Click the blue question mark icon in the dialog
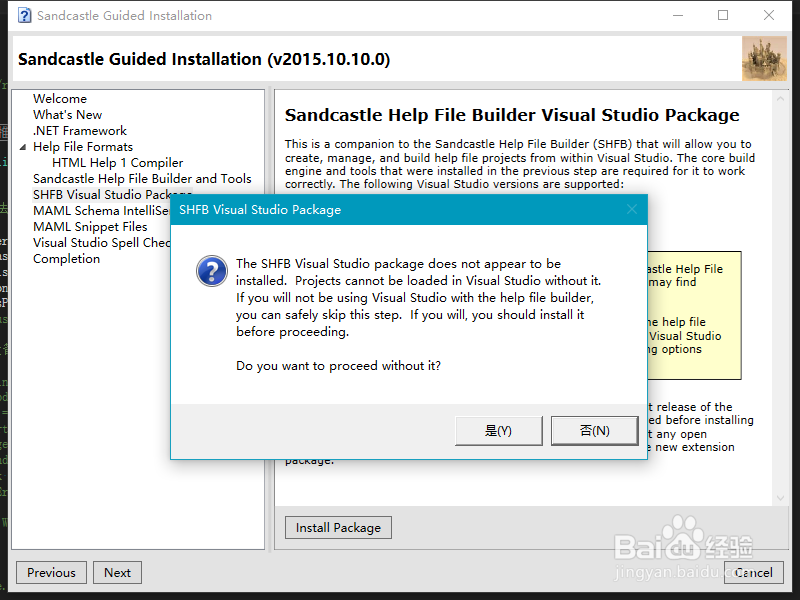This screenshot has height=600, width=800. click(x=212, y=272)
